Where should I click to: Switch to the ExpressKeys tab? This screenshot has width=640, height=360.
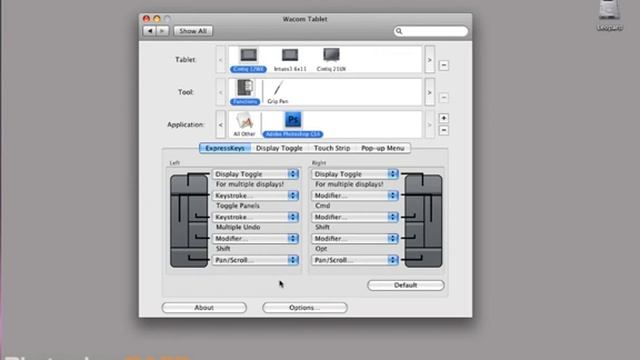225,148
